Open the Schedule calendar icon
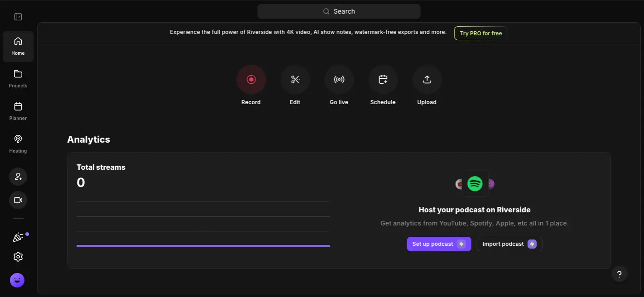Image resolution: width=644 pixels, height=297 pixels. [x=383, y=80]
